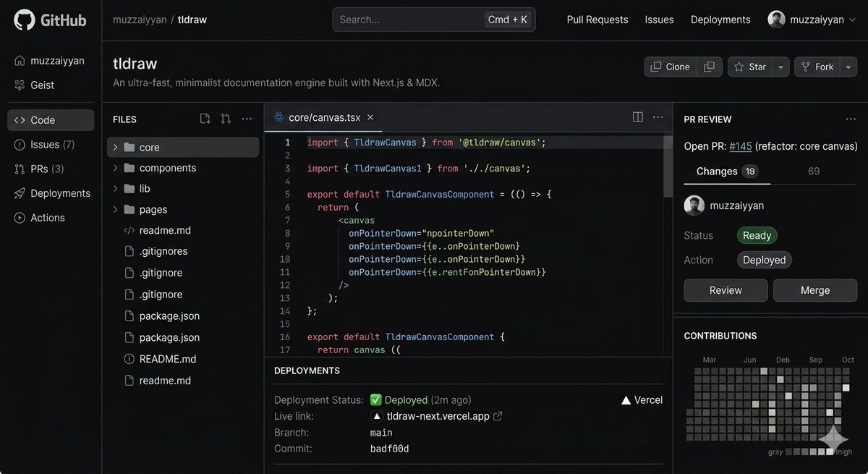Click the new file icon in FILES header
The image size is (868, 474).
(205, 119)
